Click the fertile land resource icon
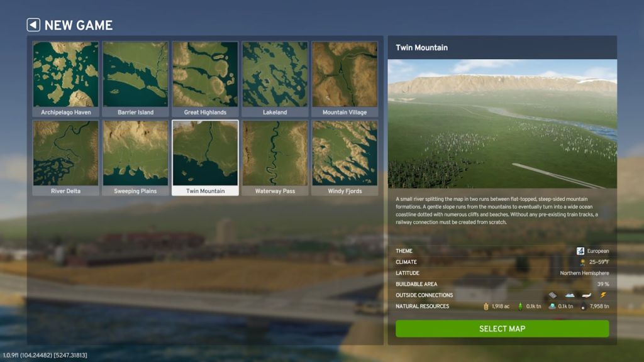 (487, 305)
